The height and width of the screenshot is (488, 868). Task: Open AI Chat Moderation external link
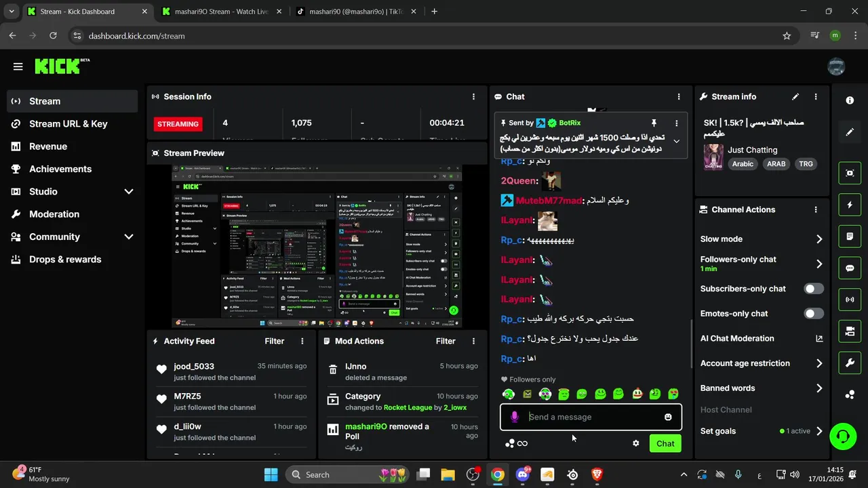tap(819, 338)
